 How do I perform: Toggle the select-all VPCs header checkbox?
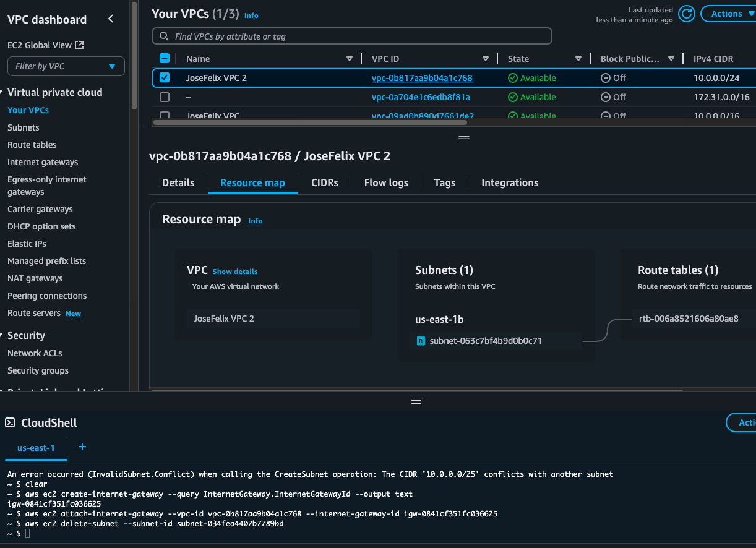[165, 59]
